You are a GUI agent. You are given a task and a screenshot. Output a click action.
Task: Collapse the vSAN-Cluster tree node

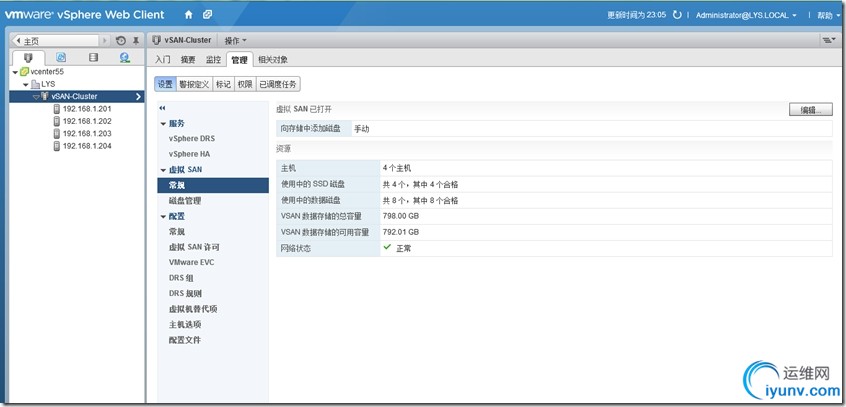[36, 97]
